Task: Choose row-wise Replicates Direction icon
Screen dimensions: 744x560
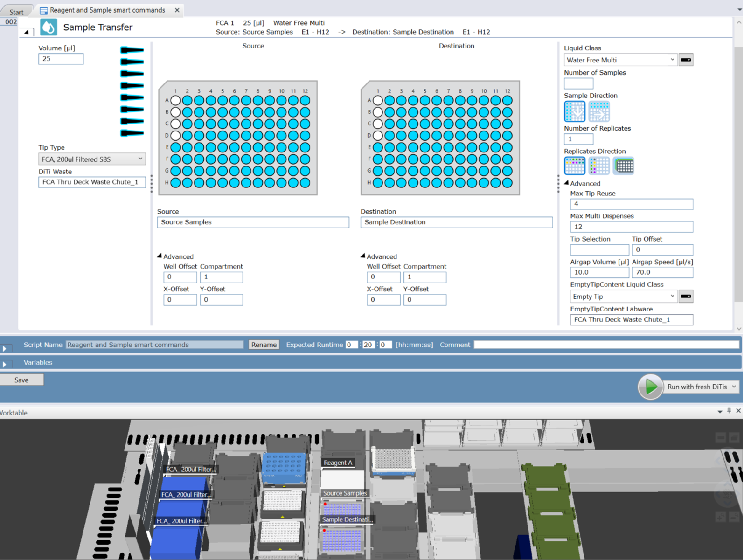Action: tap(574, 166)
